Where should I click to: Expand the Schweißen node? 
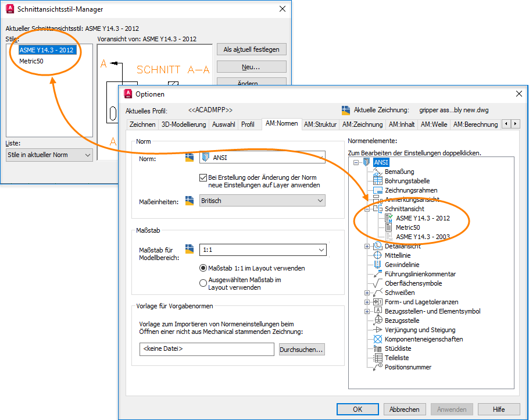tap(367, 293)
